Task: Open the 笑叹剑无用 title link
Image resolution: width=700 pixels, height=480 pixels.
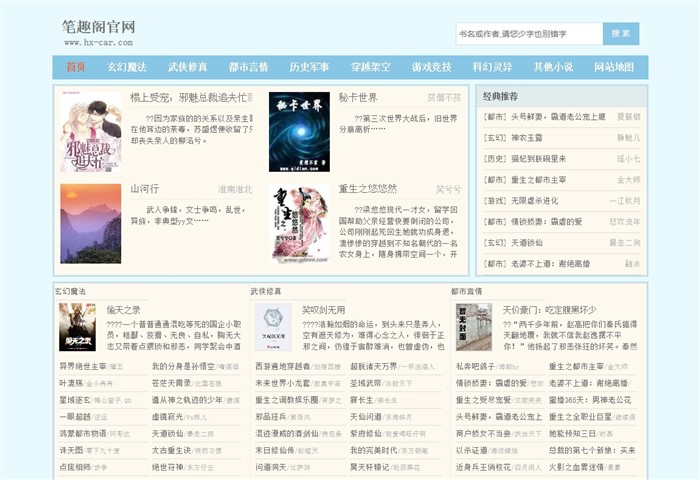Action: click(324, 310)
